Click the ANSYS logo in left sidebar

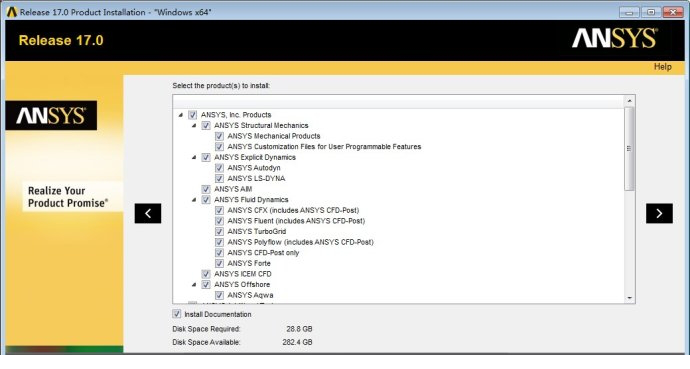[51, 115]
